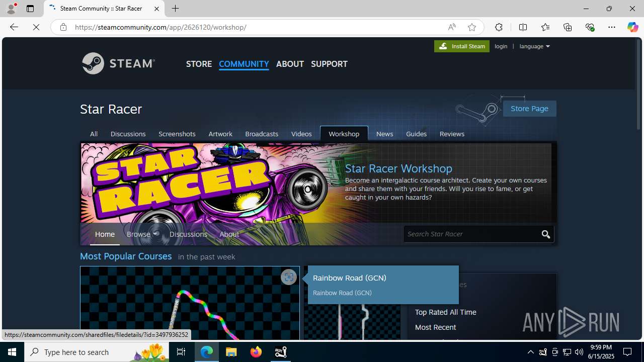
Task: Open Microsoft Edge from taskbar
Action: (x=207, y=352)
